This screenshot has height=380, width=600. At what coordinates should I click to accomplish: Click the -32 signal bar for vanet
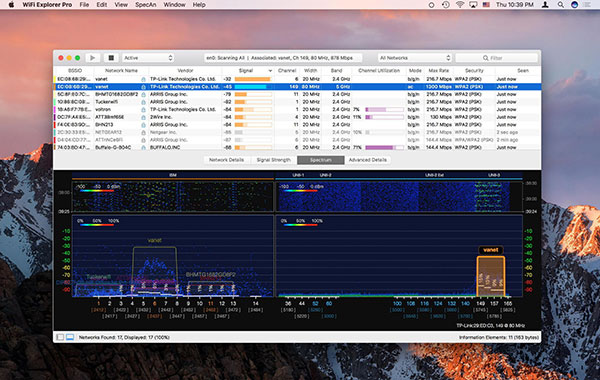(x=253, y=79)
